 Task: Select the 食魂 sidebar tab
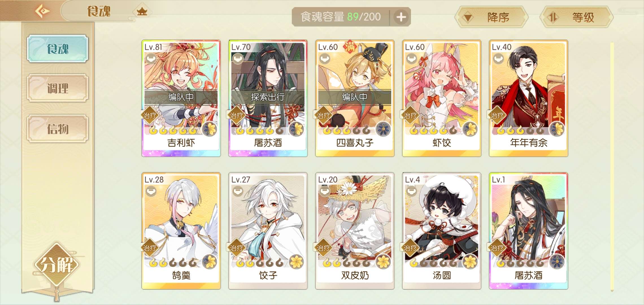(58, 49)
